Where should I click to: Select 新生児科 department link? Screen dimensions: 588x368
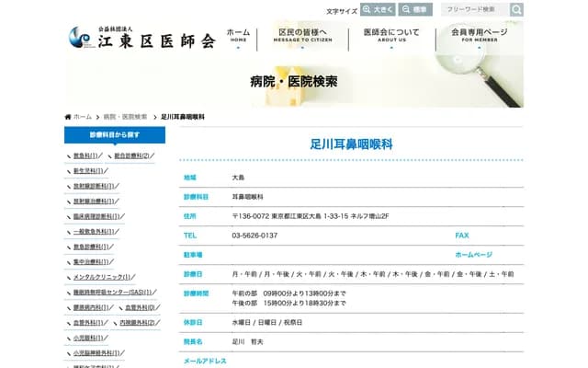pyautogui.click(x=90, y=170)
